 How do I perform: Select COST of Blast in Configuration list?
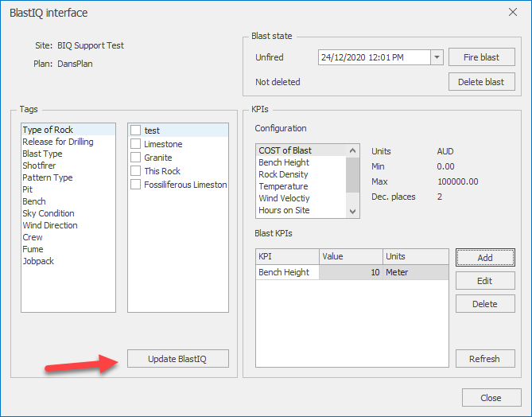[301, 150]
